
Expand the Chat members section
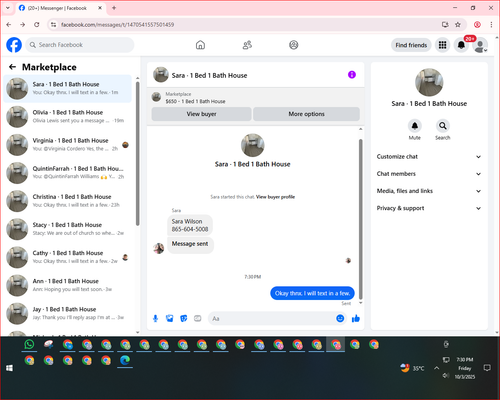[x=429, y=174]
